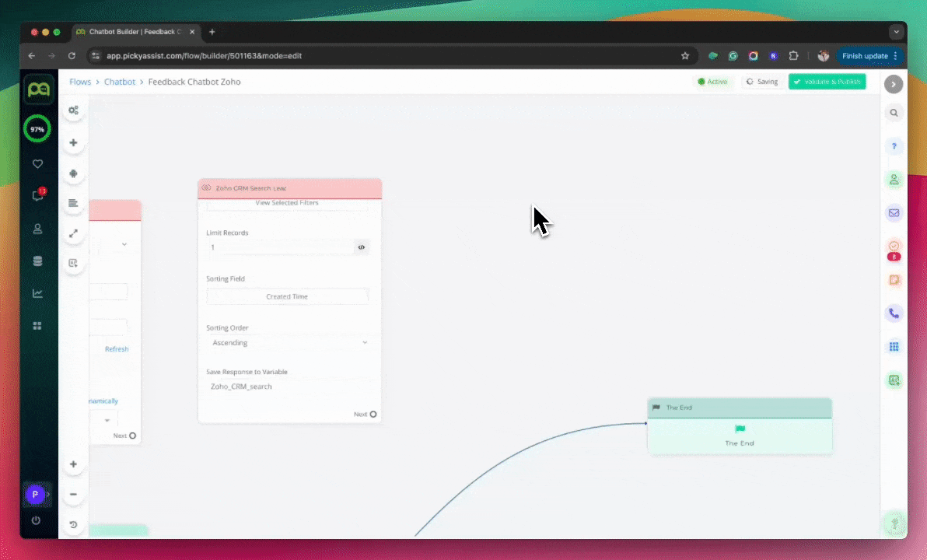Open analytics chart icon in sidebar

(x=37, y=293)
